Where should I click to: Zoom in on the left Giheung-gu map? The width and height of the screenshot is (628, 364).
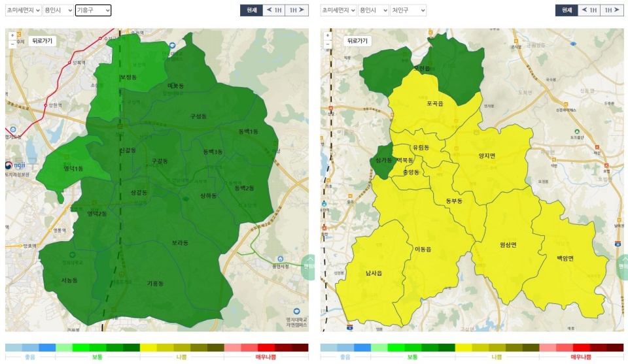coord(12,35)
